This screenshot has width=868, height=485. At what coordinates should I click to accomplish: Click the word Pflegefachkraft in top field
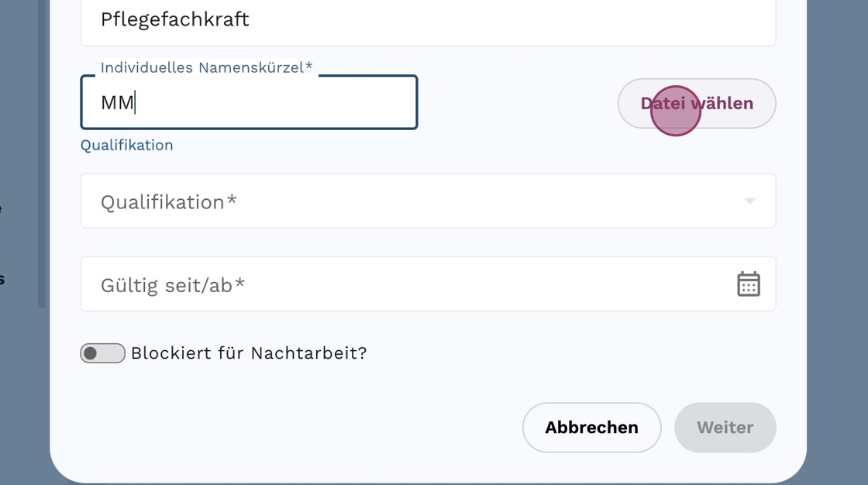[x=174, y=20]
